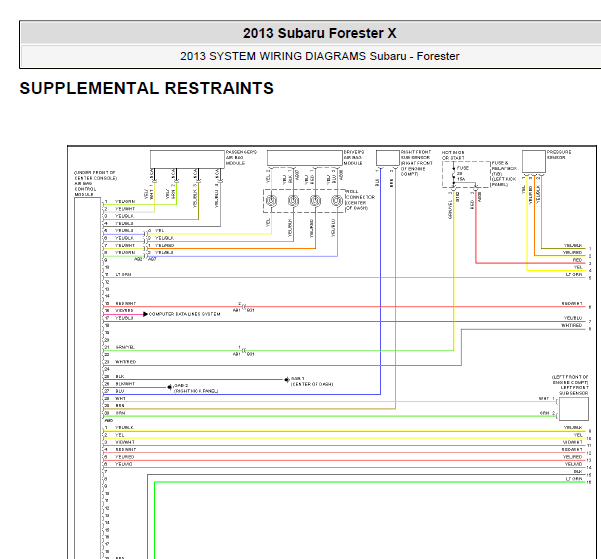
Task: Click the "BLU" label at module pin 27
Action: point(120,391)
